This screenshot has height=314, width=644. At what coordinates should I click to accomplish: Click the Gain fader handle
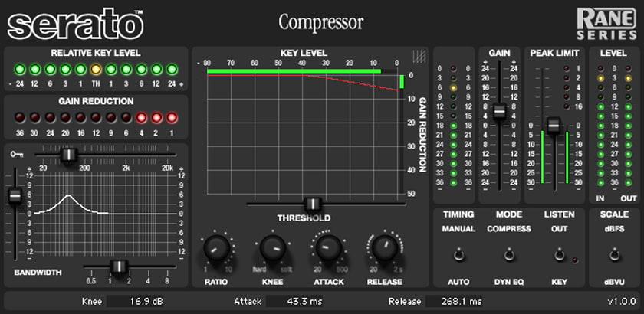(x=499, y=111)
